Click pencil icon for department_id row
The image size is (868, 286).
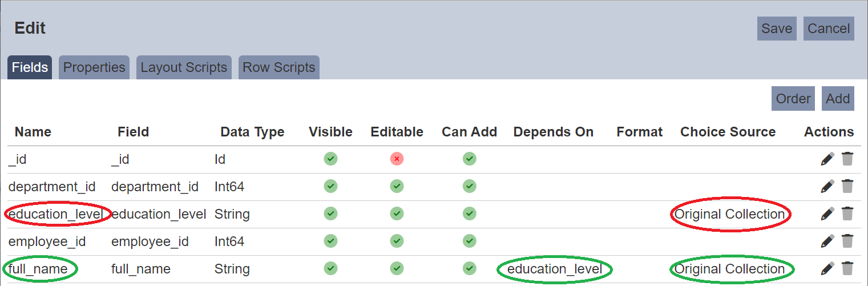pyautogui.click(x=827, y=187)
